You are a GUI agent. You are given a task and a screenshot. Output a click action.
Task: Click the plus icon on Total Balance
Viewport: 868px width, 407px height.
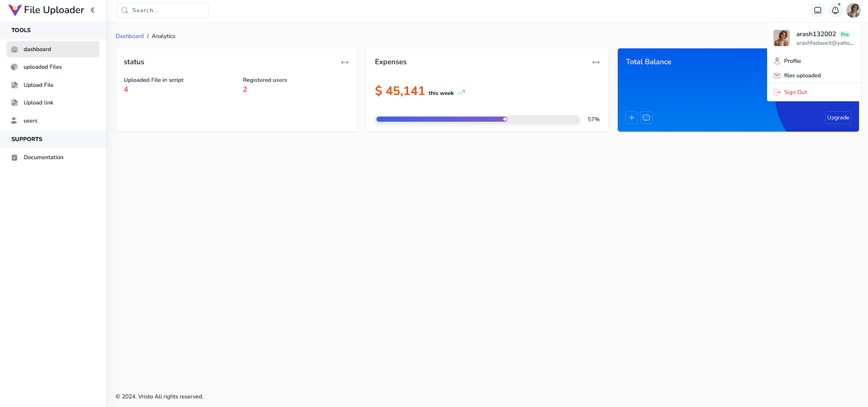click(x=632, y=118)
